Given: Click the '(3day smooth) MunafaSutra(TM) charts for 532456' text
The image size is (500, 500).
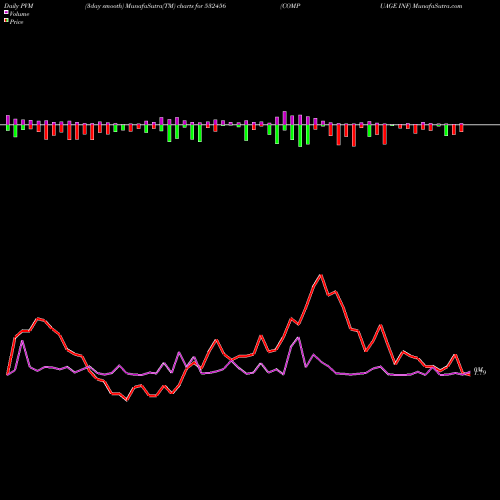Looking at the screenshot, I should [155, 6].
